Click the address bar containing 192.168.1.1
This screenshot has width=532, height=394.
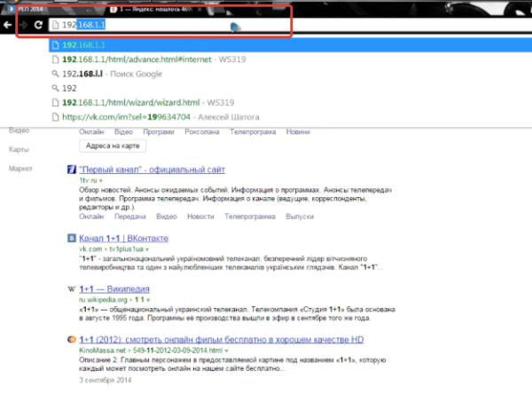pos(290,25)
